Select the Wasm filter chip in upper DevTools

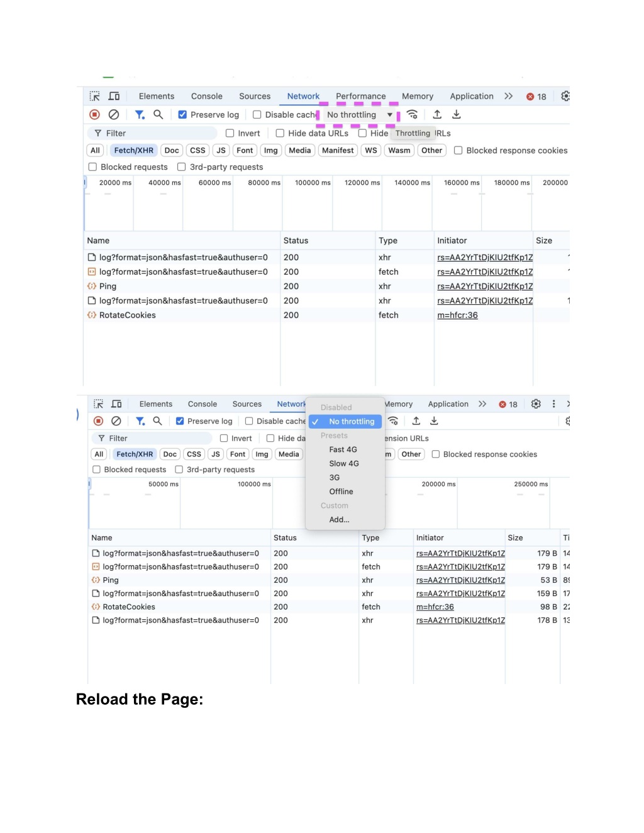point(399,150)
